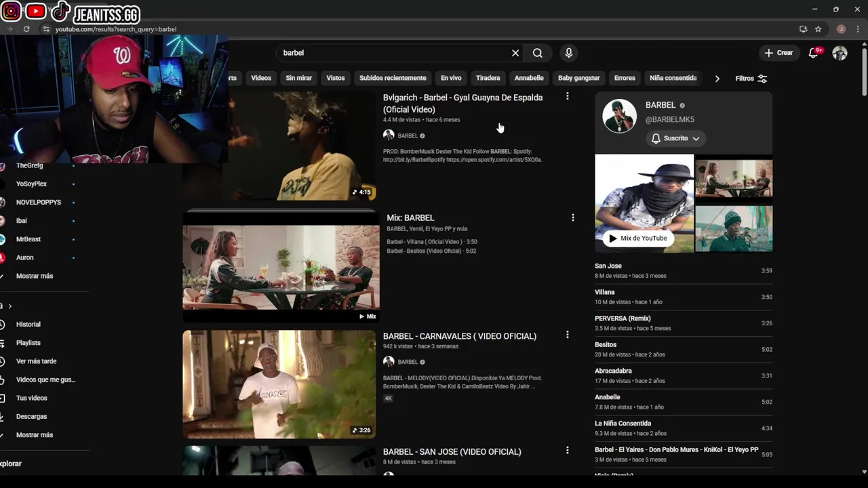Viewport: 868px width, 488px height.
Task: Click the Crear button
Action: (778, 53)
